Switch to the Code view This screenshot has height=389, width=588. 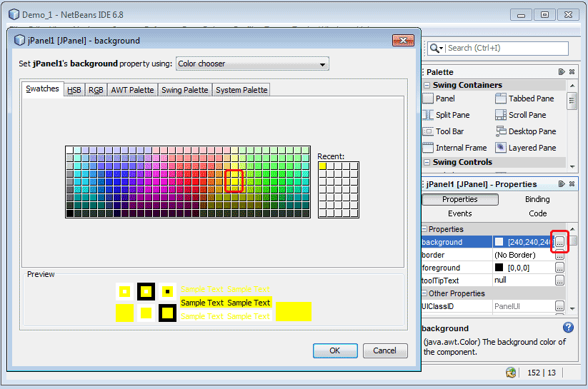click(x=538, y=213)
